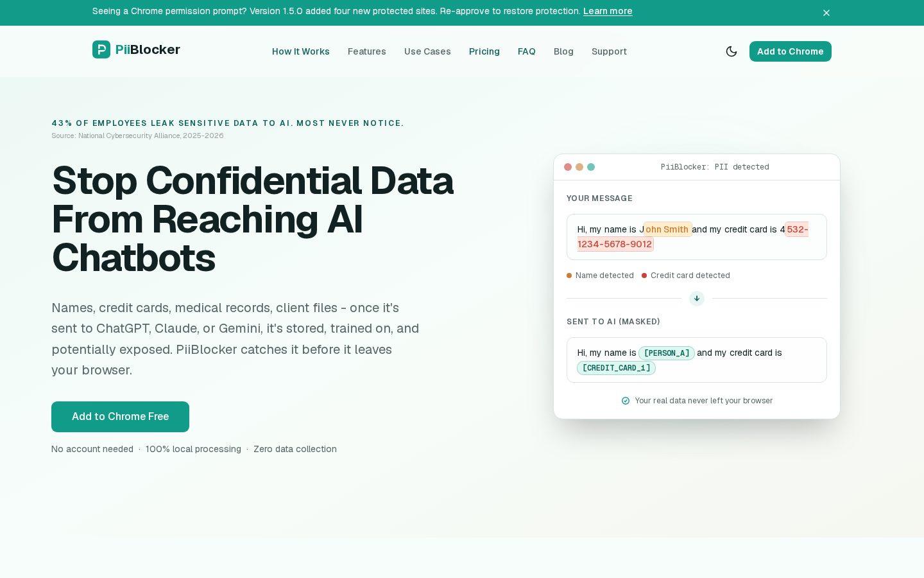
Task: Go to the Features nav link
Action: click(367, 51)
